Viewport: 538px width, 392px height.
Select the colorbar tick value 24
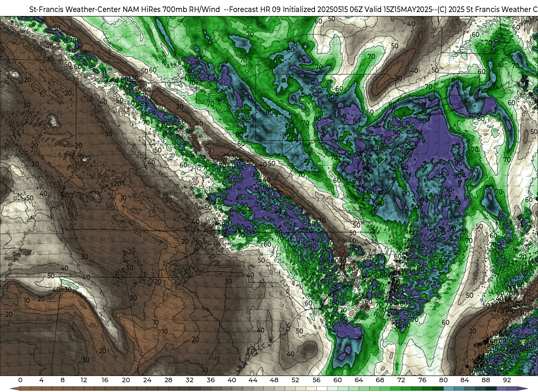click(x=147, y=380)
